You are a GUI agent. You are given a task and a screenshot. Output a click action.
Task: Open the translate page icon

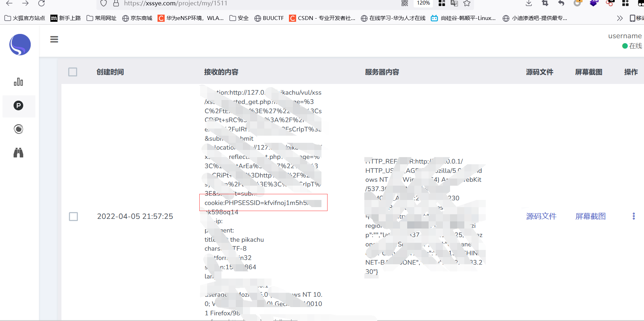click(454, 3)
